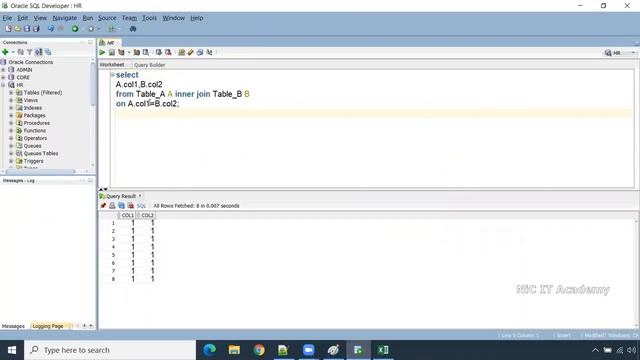Click the change case (Aa) icon
The image size is (640, 360).
click(209, 52)
